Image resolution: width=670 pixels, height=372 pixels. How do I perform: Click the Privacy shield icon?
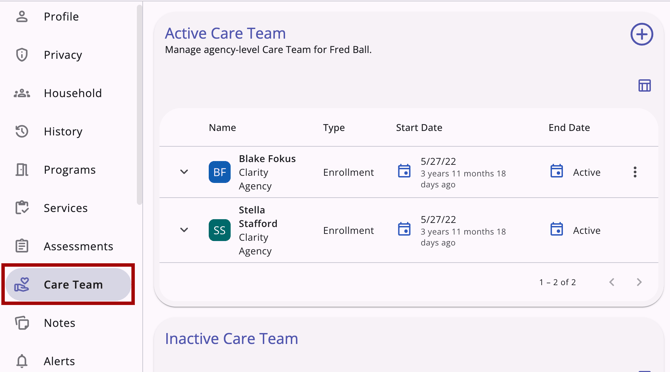tap(22, 55)
